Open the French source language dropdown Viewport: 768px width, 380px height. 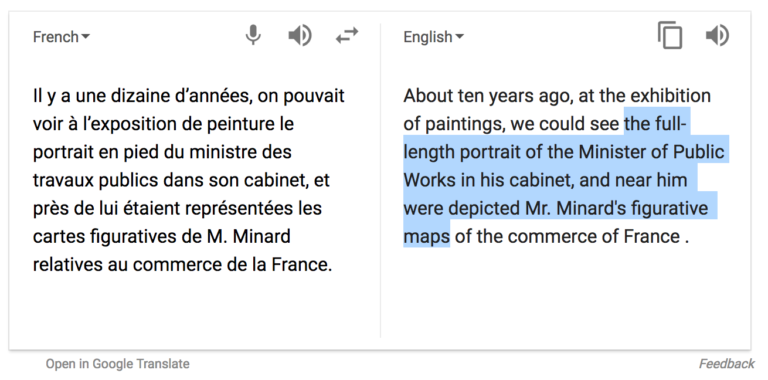tap(61, 37)
